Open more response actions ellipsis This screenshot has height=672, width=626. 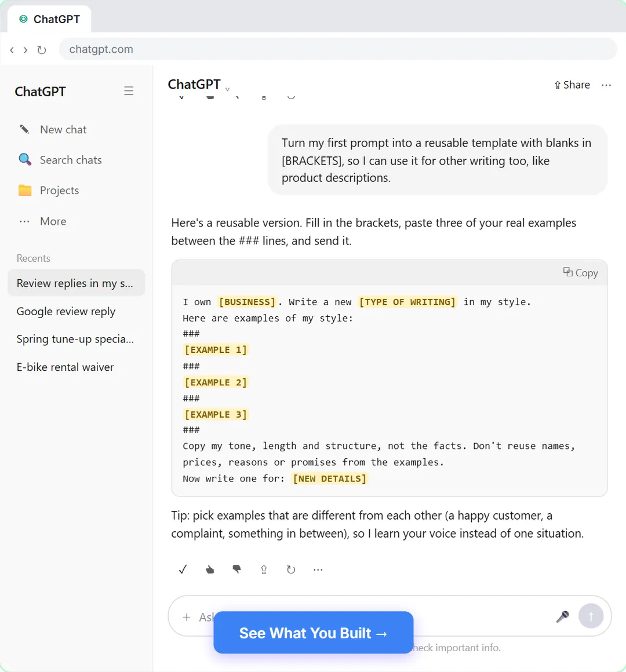318,569
